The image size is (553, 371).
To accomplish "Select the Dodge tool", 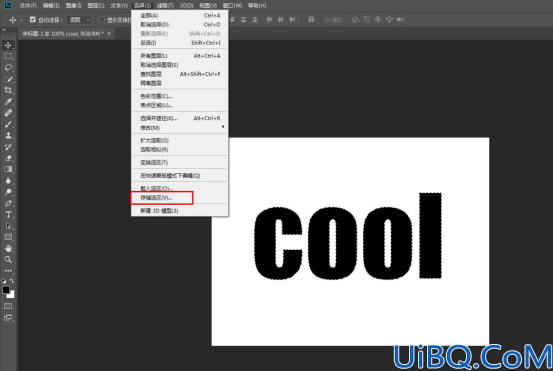I will click(8, 192).
